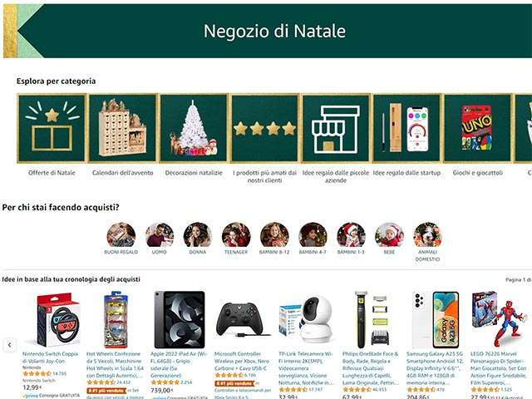
Task: Select the Animali Domestici circle
Action: [427, 234]
